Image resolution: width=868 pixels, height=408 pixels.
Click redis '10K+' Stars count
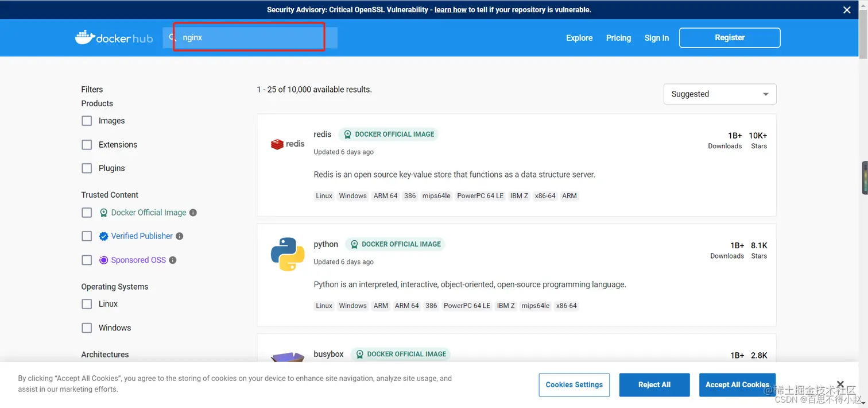pos(758,136)
